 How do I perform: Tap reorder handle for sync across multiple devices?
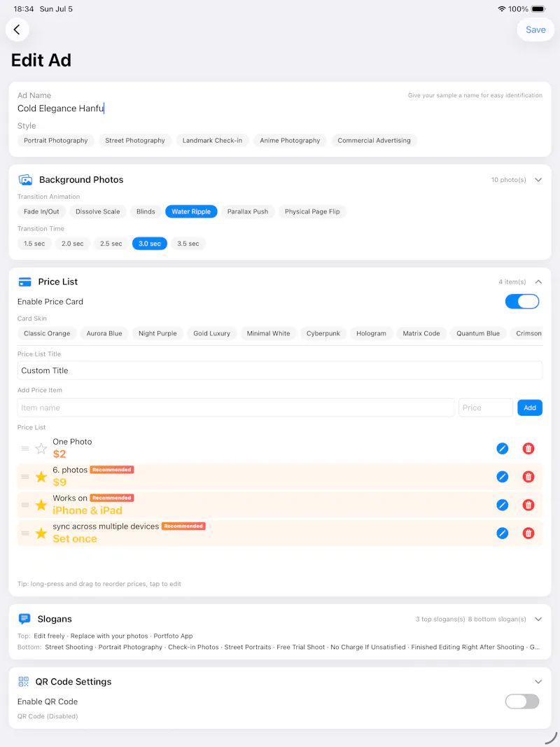click(25, 533)
